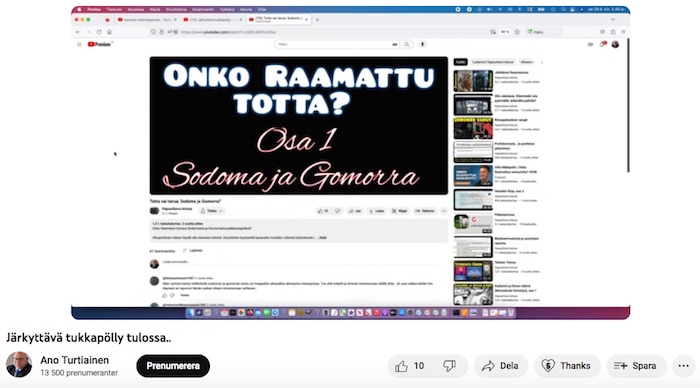Share the video via Dela
The height and width of the screenshot is (388, 700).
coord(500,366)
